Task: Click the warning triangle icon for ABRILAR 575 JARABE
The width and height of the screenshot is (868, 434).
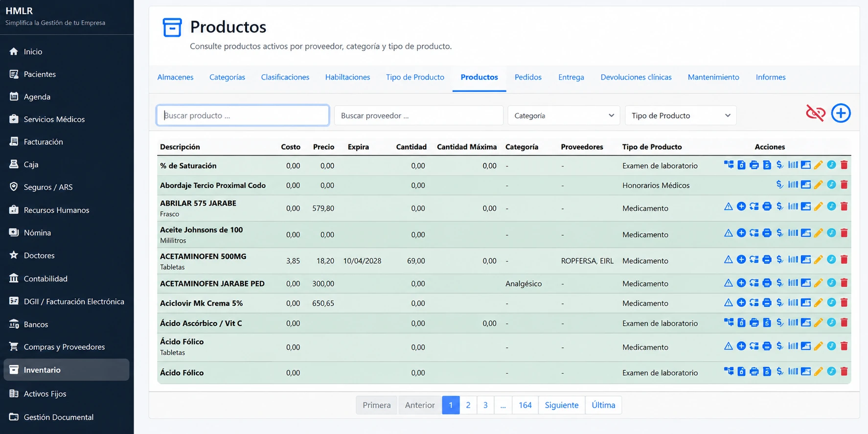Action: pos(729,206)
